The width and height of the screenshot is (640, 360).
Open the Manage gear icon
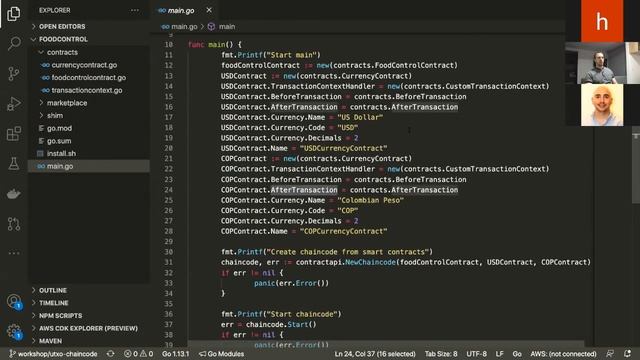pos(13,331)
